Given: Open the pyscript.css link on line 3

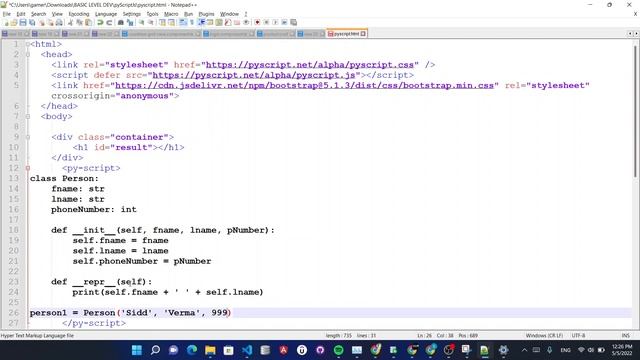Looking at the screenshot, I should click(310, 65).
